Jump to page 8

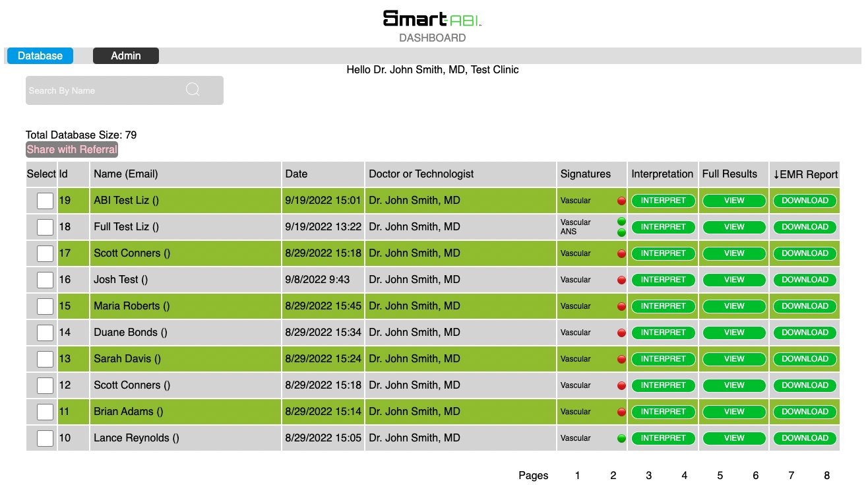827,475
